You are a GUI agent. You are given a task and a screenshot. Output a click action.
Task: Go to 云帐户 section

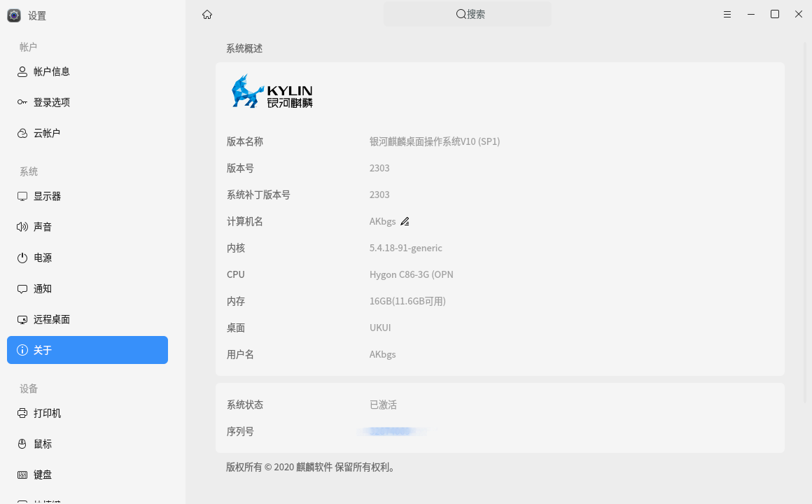click(x=87, y=133)
